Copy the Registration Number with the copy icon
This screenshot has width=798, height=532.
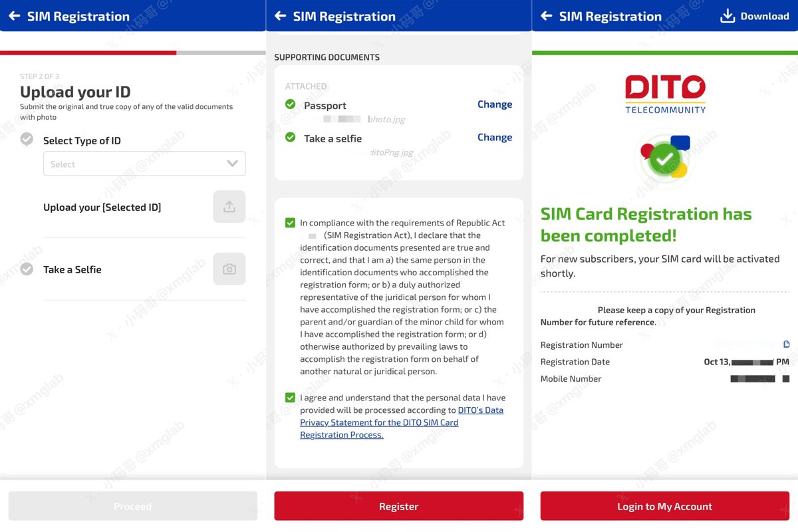(786, 344)
